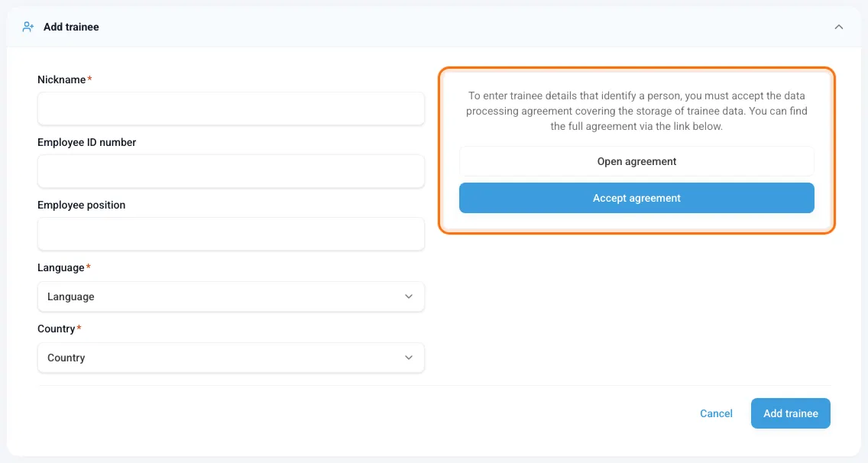Open the Language dropdown
This screenshot has height=463, width=868.
coord(231,296)
